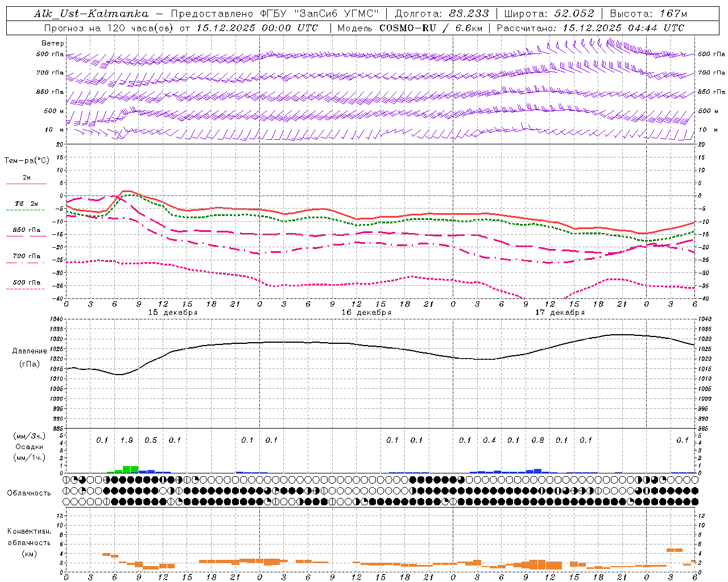Screen dimensions: 728x582
Task: Click the 0.8 precipitation value
Action: pyautogui.click(x=537, y=440)
